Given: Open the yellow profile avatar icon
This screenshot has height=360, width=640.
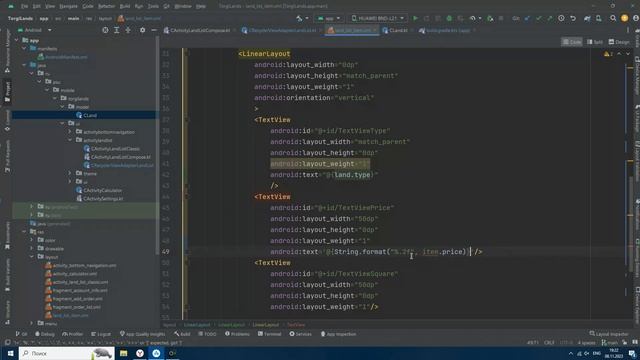Looking at the screenshot, I should pyautogui.click(x=624, y=18).
